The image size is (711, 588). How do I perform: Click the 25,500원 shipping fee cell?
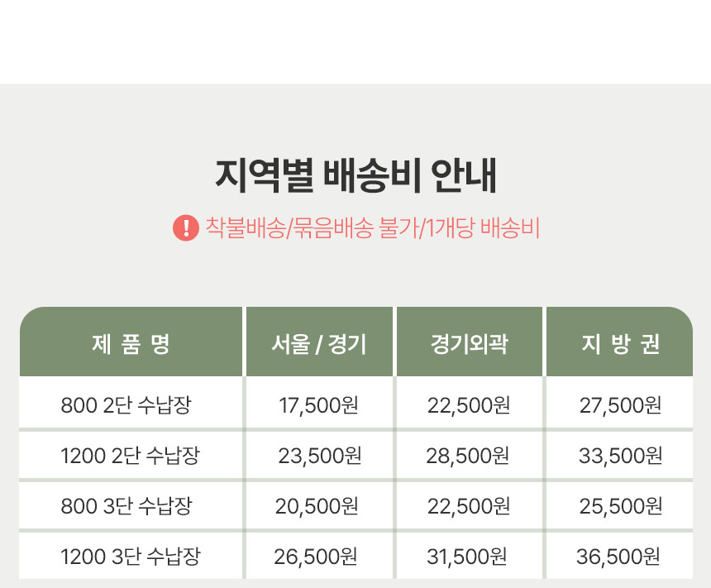click(x=620, y=506)
